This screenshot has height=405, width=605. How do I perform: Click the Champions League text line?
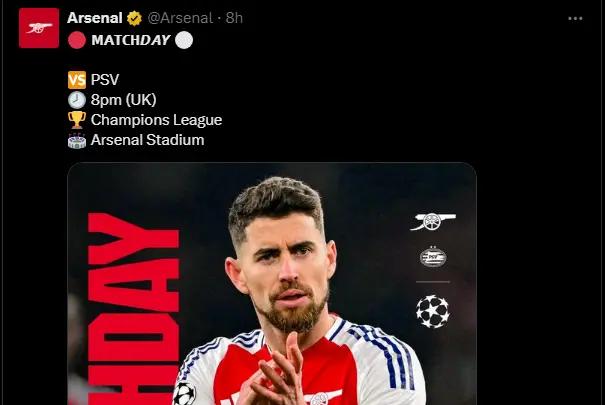point(156,120)
